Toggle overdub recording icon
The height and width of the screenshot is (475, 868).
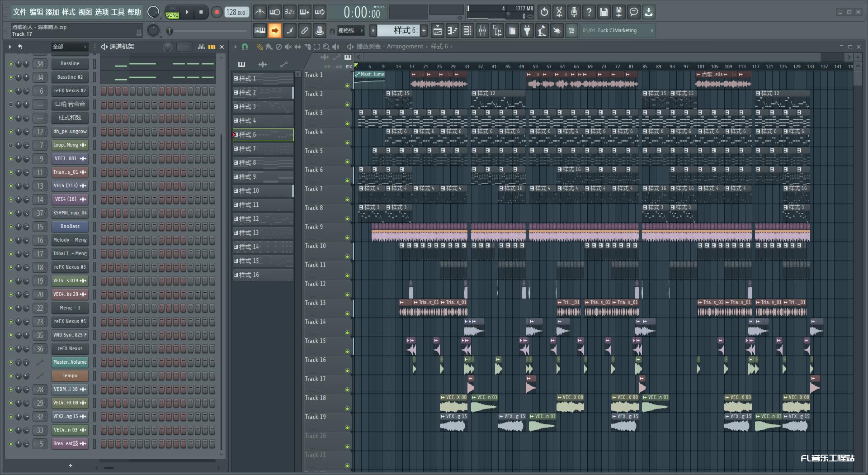305,12
